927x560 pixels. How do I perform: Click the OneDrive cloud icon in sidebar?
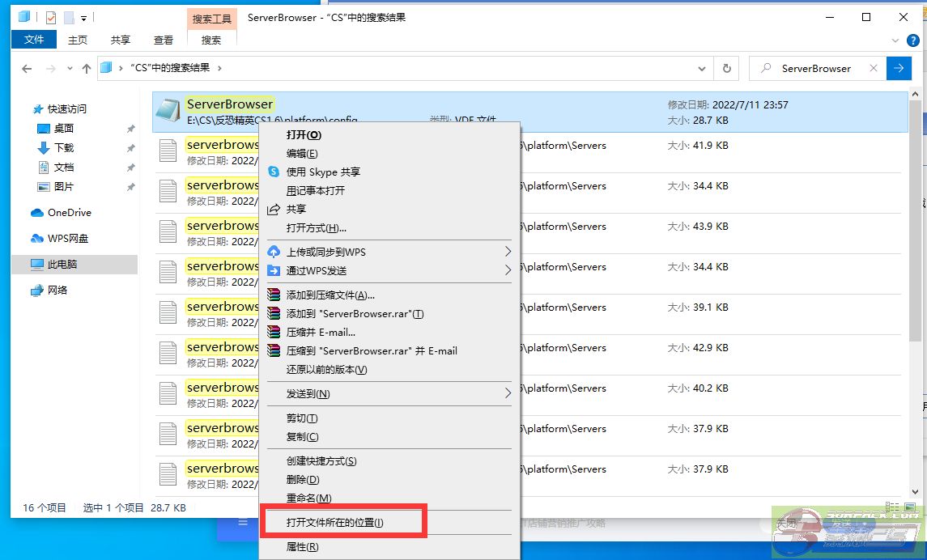(x=36, y=213)
